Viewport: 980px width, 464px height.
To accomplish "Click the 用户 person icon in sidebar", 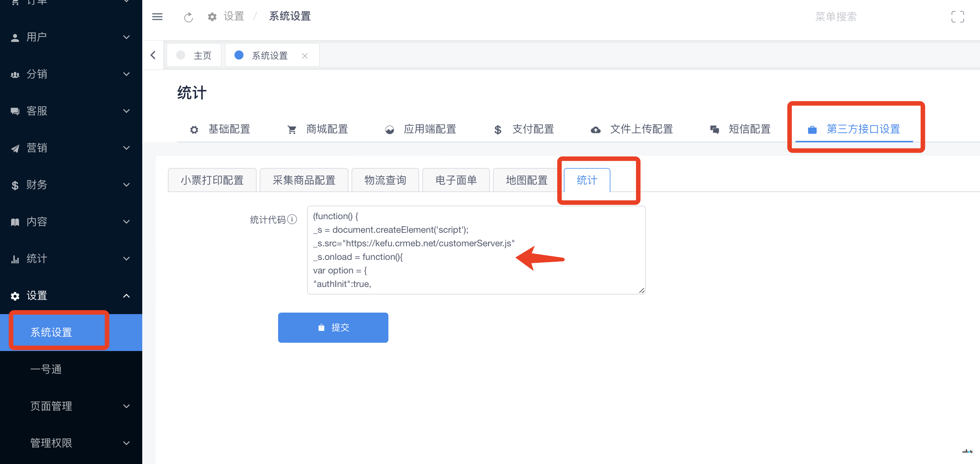I will click(x=15, y=37).
